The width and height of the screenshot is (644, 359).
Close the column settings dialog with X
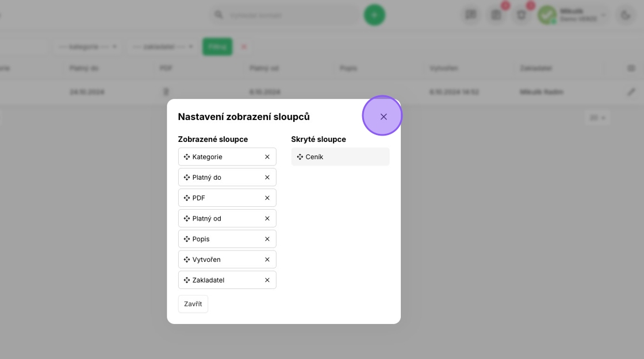(383, 117)
